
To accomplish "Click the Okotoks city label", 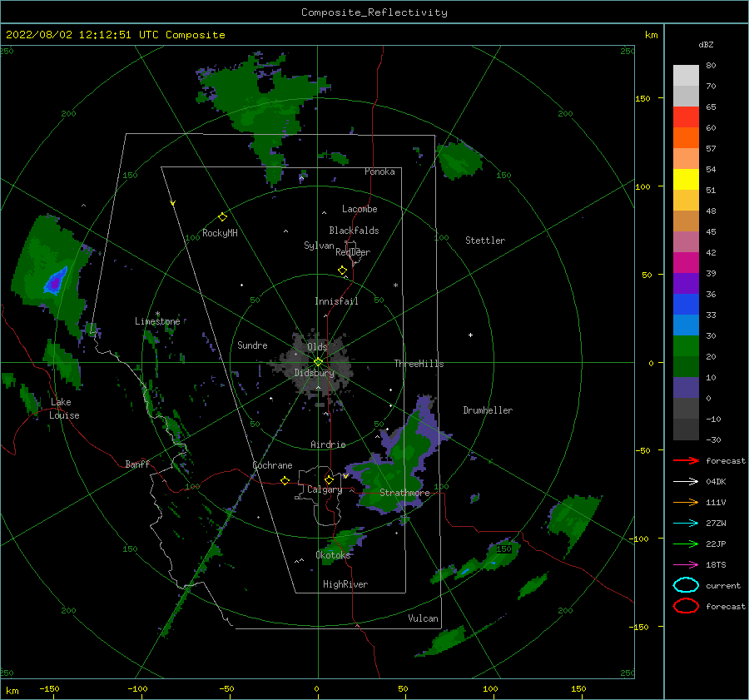I will [x=333, y=554].
